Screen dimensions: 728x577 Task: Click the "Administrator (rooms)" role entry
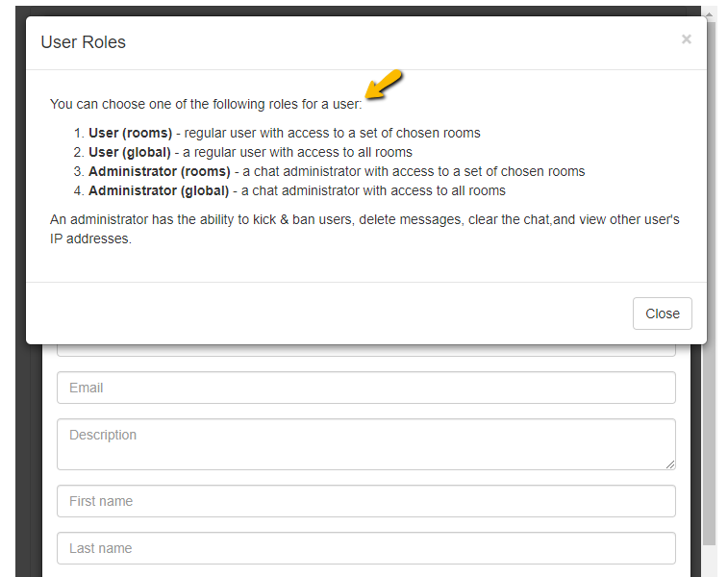click(159, 171)
